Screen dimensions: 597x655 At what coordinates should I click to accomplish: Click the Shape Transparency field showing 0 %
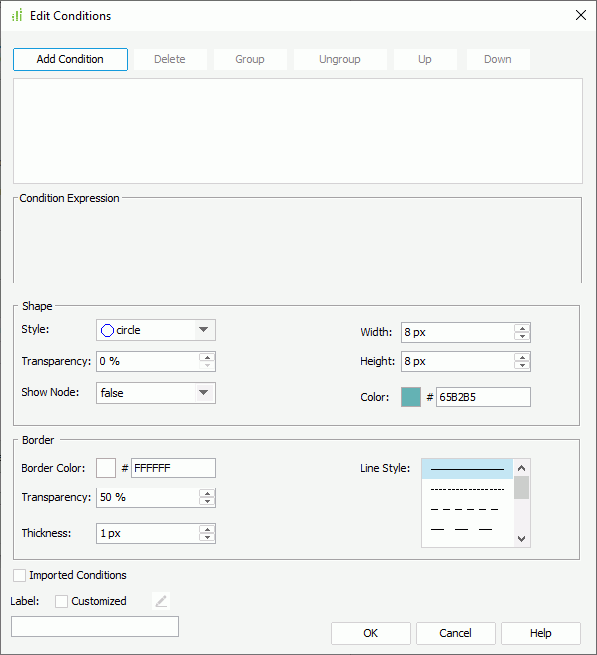pyautogui.click(x=148, y=361)
